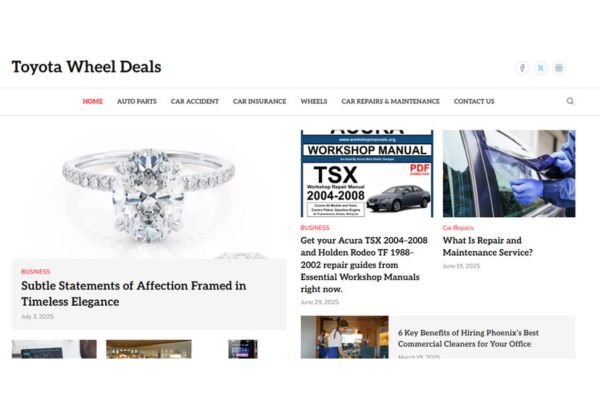600x409 pixels.
Task: Navigate to Wheels category
Action: pos(314,101)
